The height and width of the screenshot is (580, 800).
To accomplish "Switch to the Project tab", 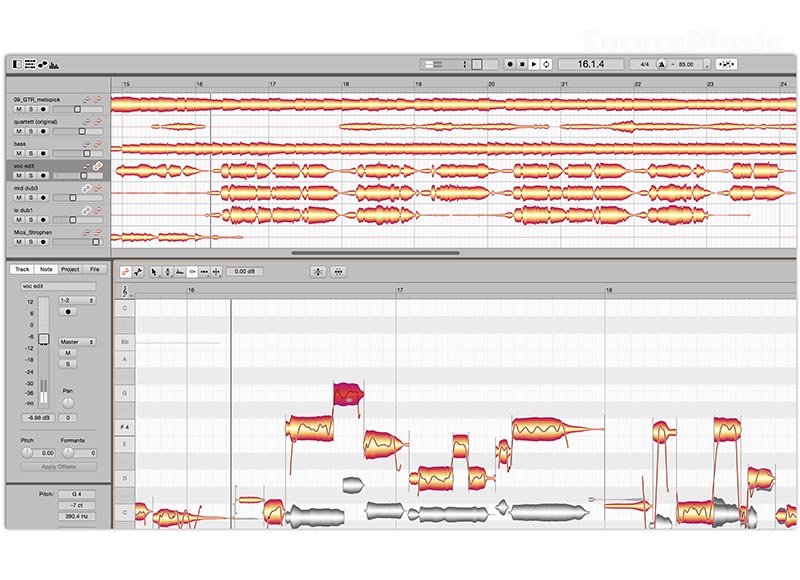I will click(70, 269).
